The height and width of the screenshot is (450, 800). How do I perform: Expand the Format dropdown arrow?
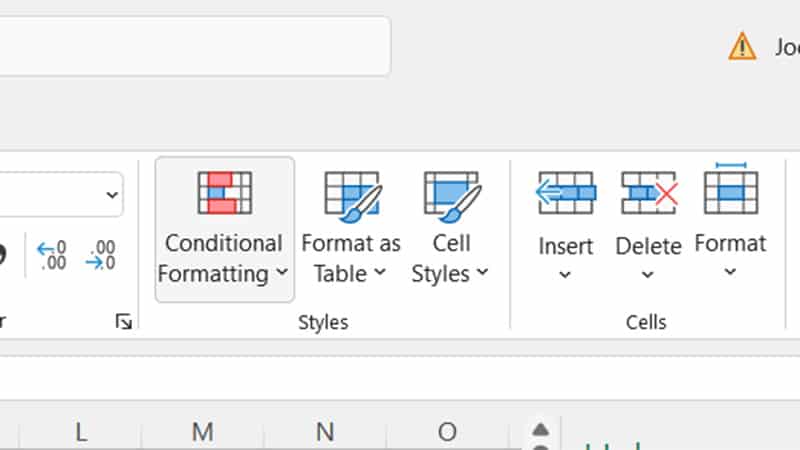730,271
